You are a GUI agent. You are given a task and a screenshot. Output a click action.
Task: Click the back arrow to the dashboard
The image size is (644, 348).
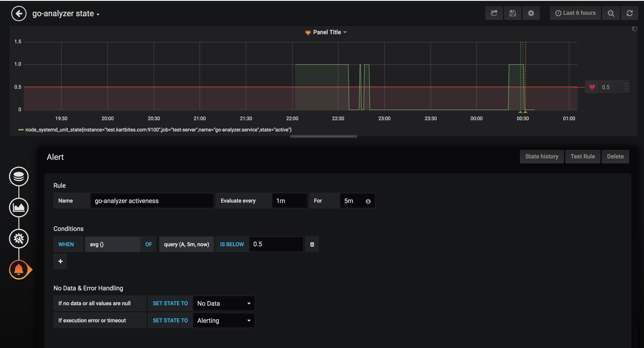point(19,13)
